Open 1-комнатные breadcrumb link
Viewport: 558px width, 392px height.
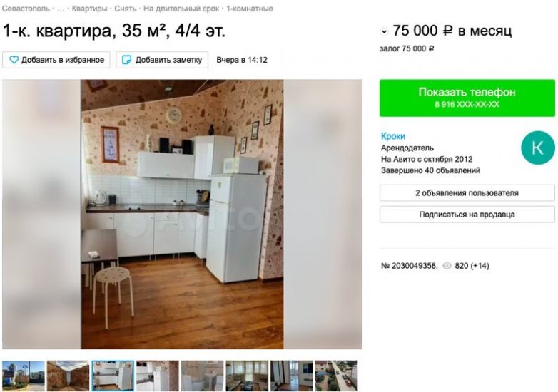coord(250,9)
